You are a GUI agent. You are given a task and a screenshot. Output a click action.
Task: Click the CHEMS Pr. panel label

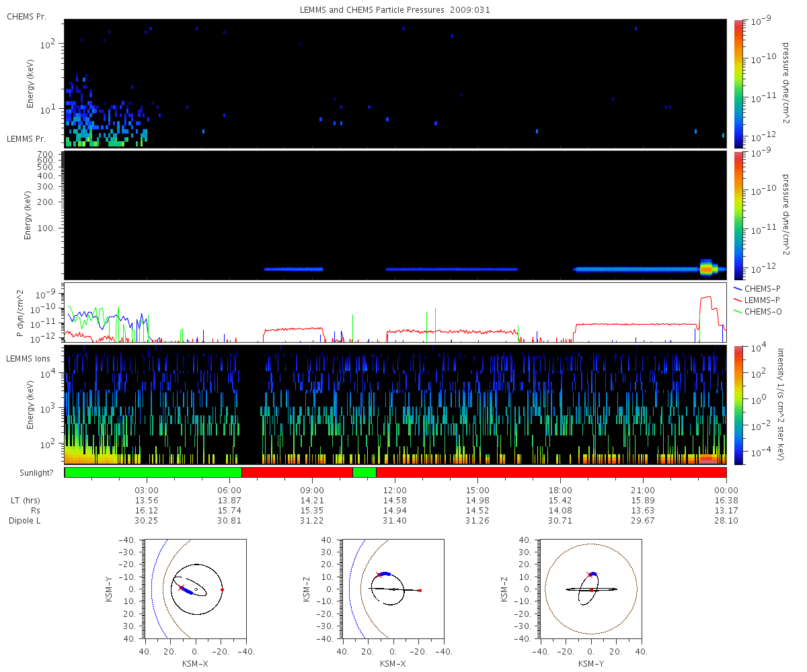26,16
